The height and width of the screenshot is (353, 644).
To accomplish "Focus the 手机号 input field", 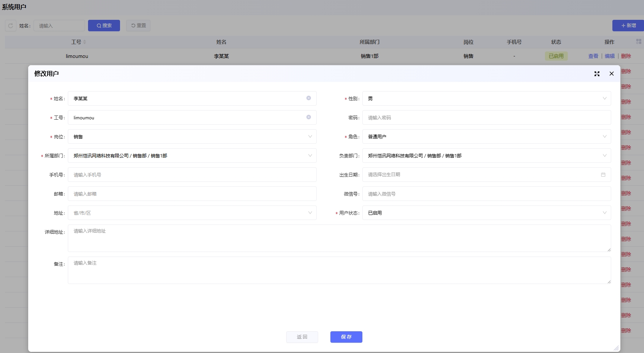I will coord(192,175).
